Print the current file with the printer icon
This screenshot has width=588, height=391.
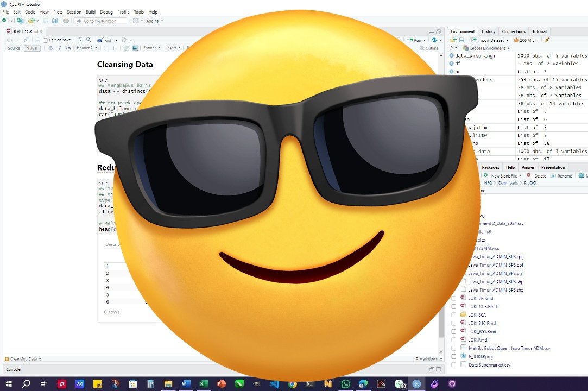[66, 21]
